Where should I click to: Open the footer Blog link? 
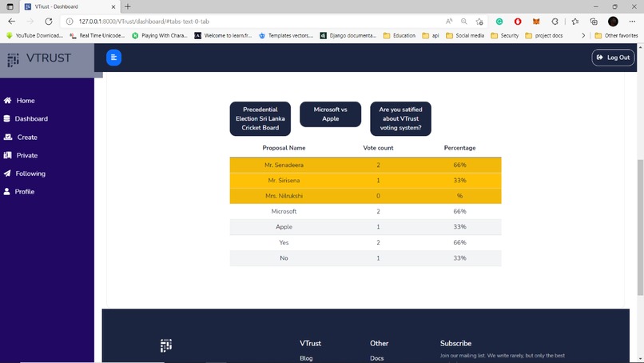[x=306, y=358]
